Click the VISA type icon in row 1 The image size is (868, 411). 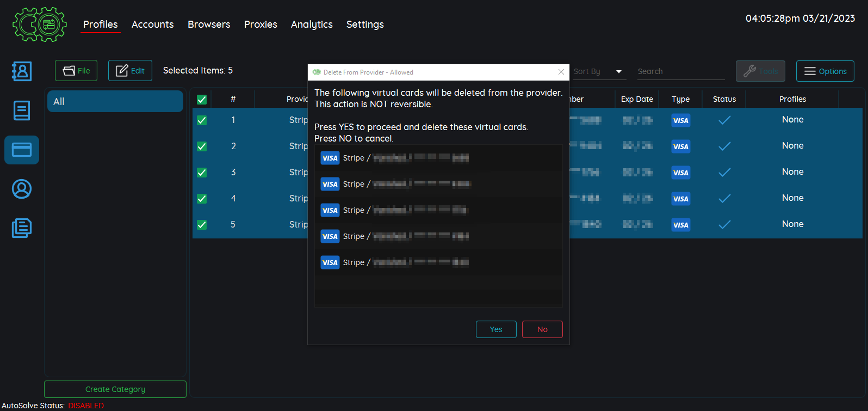pos(681,120)
